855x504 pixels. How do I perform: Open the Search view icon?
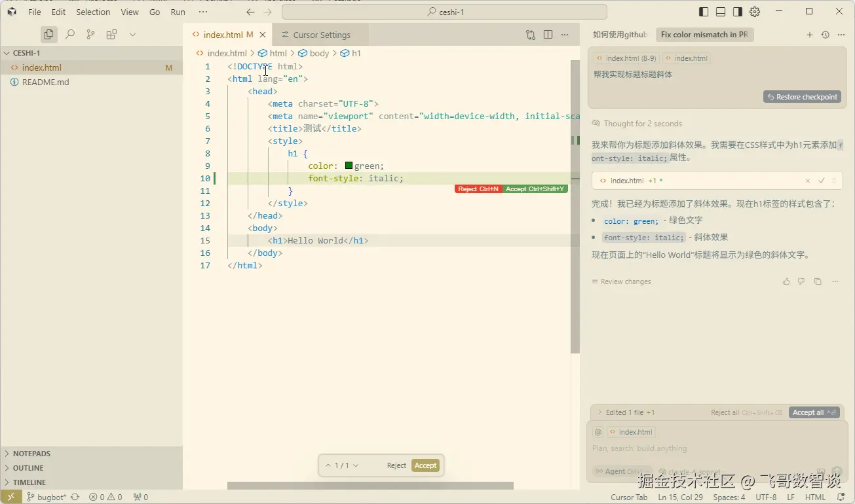[x=69, y=35]
